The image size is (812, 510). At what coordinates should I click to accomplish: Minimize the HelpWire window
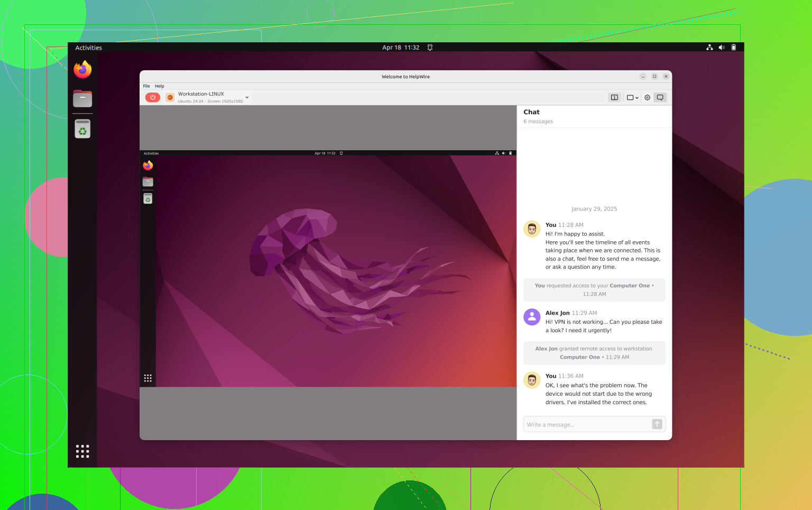coord(643,77)
